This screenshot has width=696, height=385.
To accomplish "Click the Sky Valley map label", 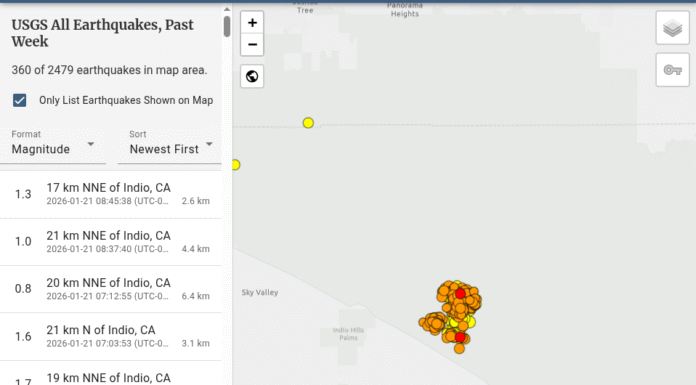I will [x=260, y=292].
